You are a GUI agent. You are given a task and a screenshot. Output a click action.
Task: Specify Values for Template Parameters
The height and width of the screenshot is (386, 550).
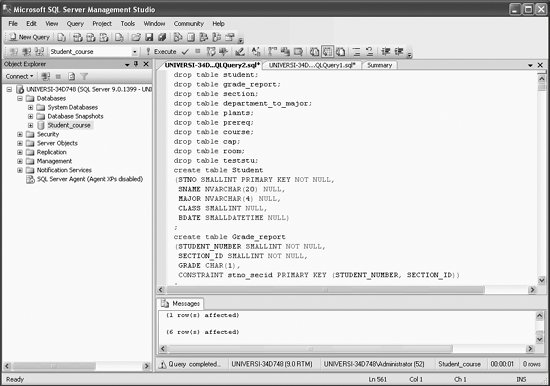click(256, 52)
